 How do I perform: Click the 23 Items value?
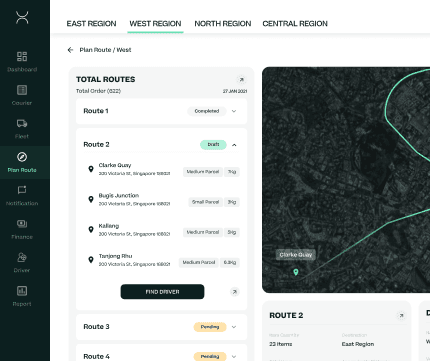281,344
